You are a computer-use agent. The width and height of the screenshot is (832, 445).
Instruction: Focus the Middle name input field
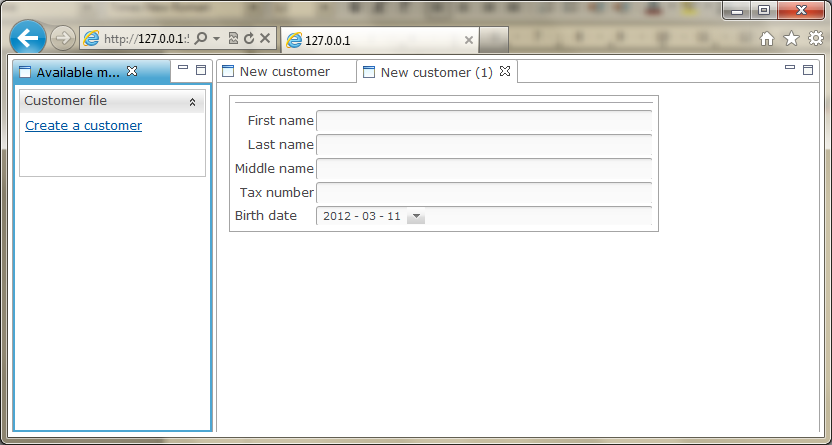(x=484, y=169)
